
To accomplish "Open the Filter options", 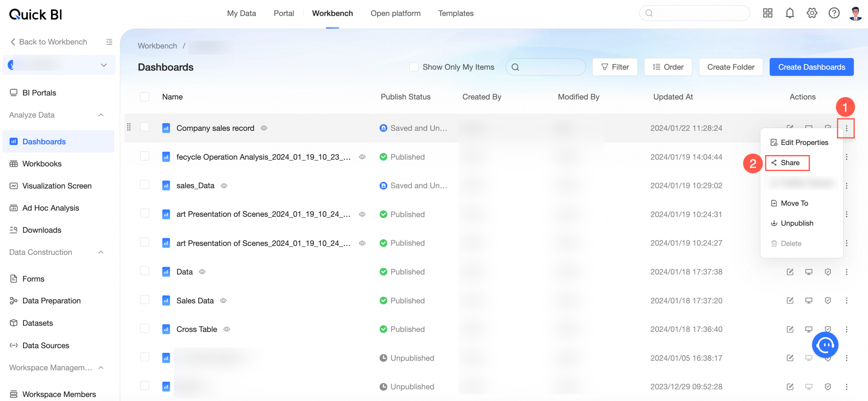I will 615,67.
